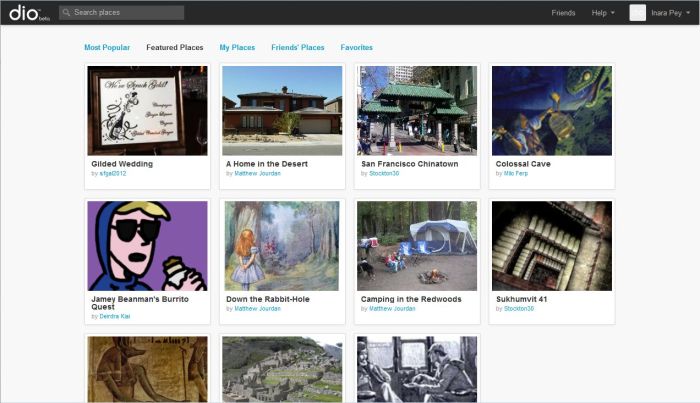Click the Down the Rabbit-Hole title
This screenshot has height=403, width=700.
[x=268, y=299]
